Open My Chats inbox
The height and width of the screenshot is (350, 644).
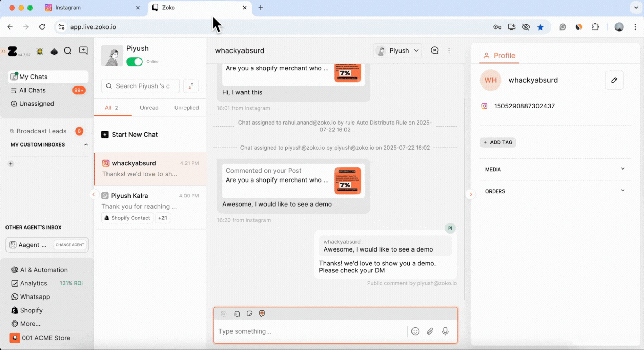point(48,77)
